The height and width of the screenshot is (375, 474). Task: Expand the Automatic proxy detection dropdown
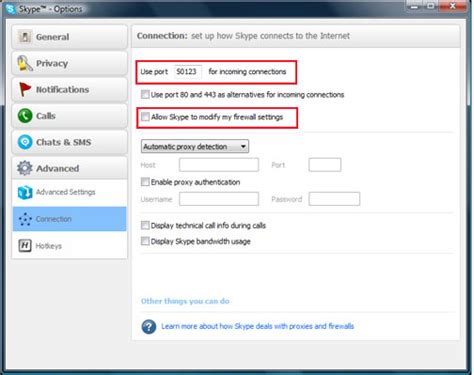[x=195, y=146]
